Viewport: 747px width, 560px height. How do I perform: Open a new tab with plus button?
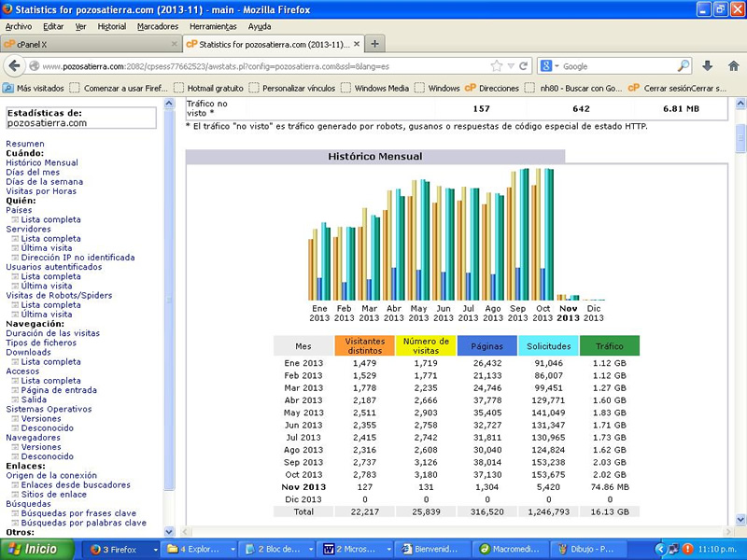[374, 44]
